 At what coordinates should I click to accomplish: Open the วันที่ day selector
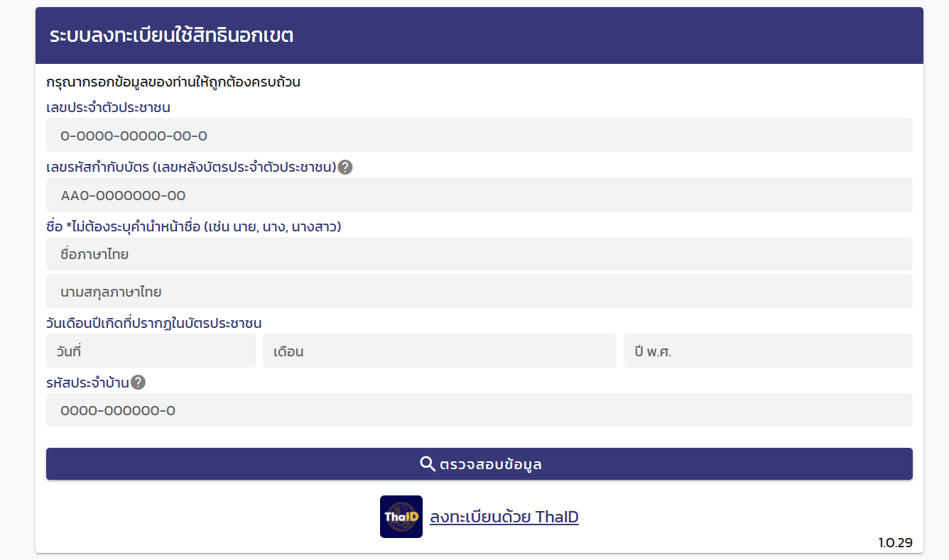(151, 351)
